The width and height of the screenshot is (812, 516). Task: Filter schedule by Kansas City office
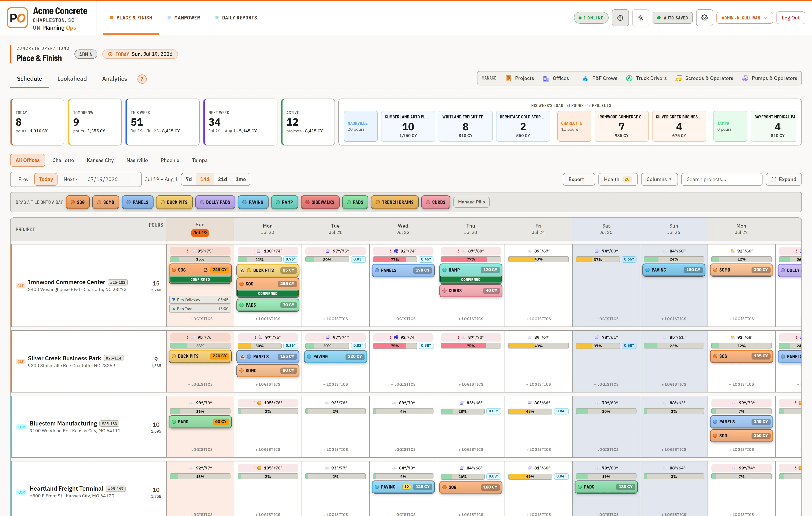[x=100, y=160]
